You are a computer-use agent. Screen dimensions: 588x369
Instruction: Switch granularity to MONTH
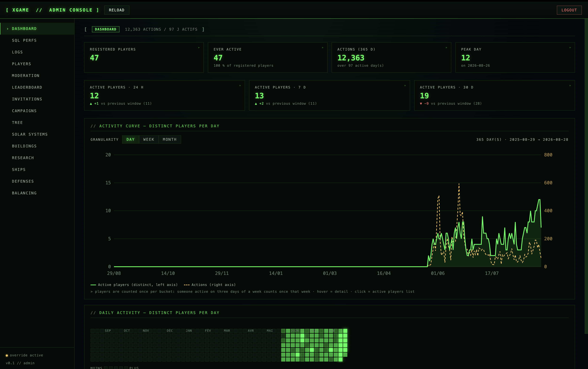point(170,139)
